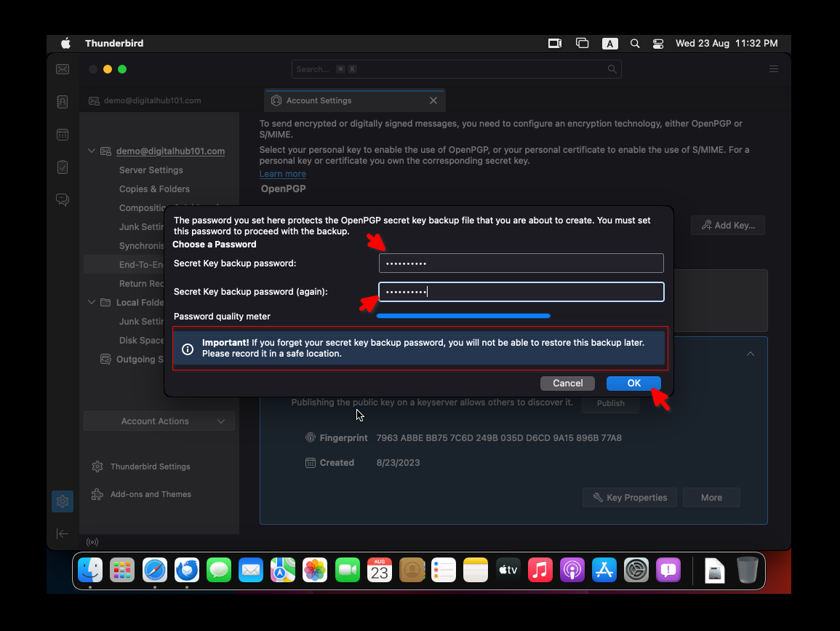
Task: Open Spotlight search in menu bar
Action: click(x=635, y=44)
